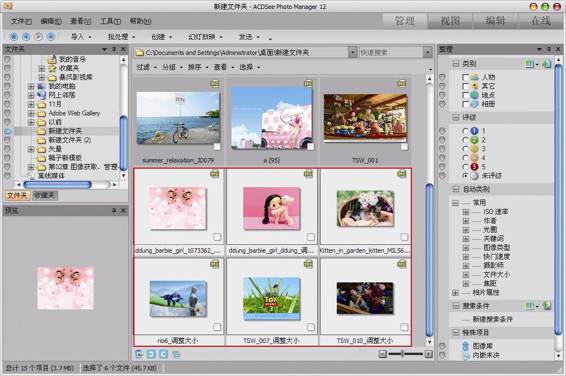Click the zoom in plus icon
Viewport: 566px width, 376px height.
pos(428,354)
